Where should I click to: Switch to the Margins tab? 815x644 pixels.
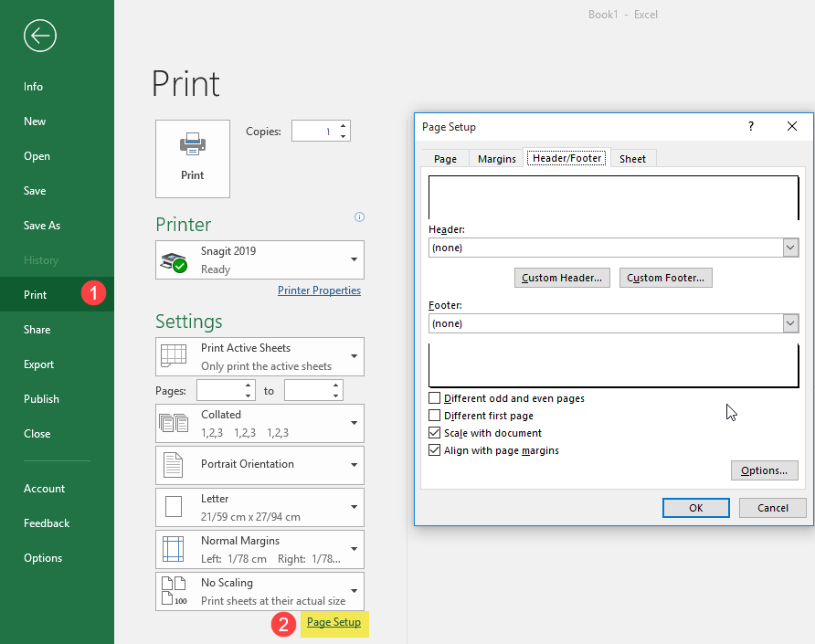pyautogui.click(x=497, y=159)
